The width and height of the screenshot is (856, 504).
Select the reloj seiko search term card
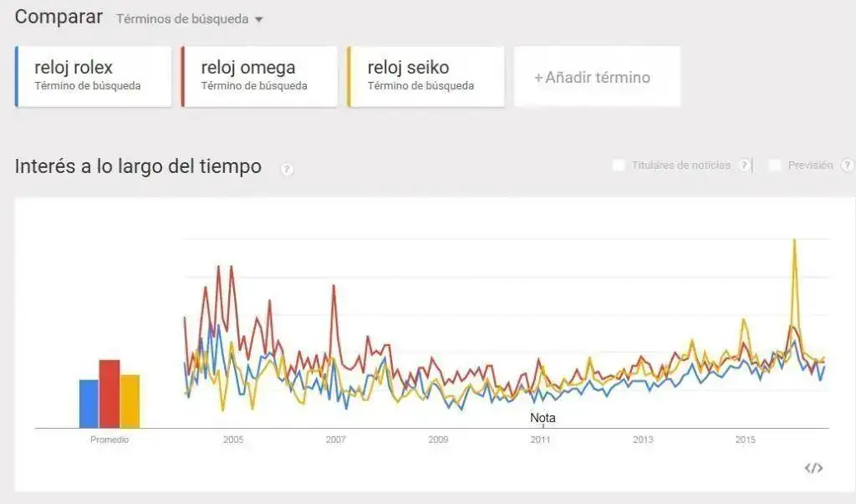pyautogui.click(x=425, y=76)
